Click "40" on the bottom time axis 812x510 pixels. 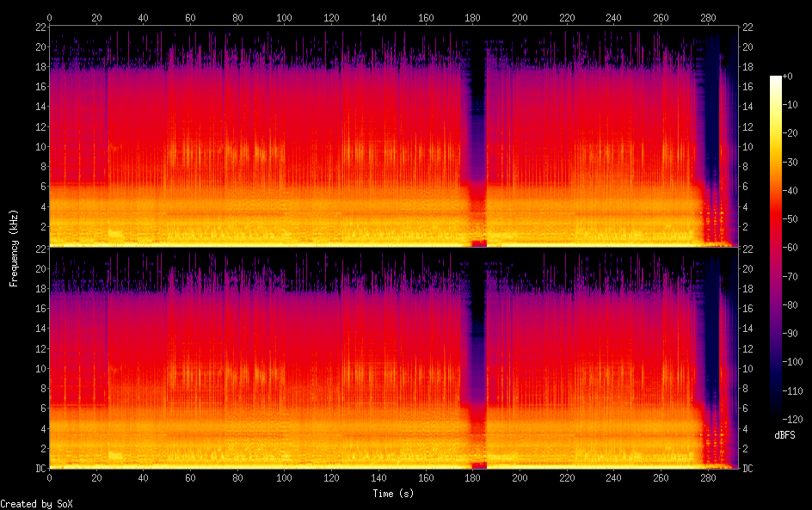(143, 478)
